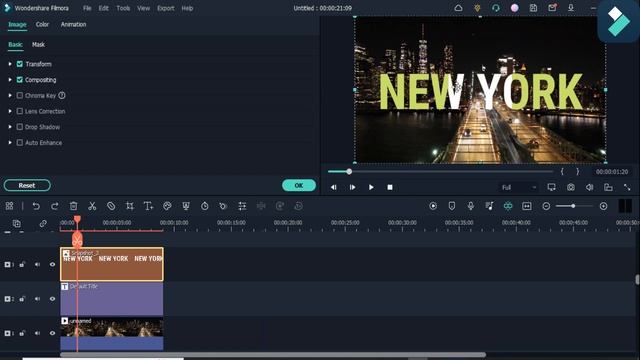640x360 pixels.
Task: Open preview volume speaker icon
Action: pyautogui.click(x=589, y=187)
